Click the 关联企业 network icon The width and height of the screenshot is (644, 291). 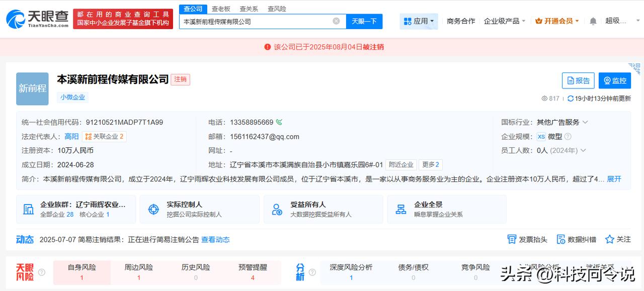coord(89,136)
